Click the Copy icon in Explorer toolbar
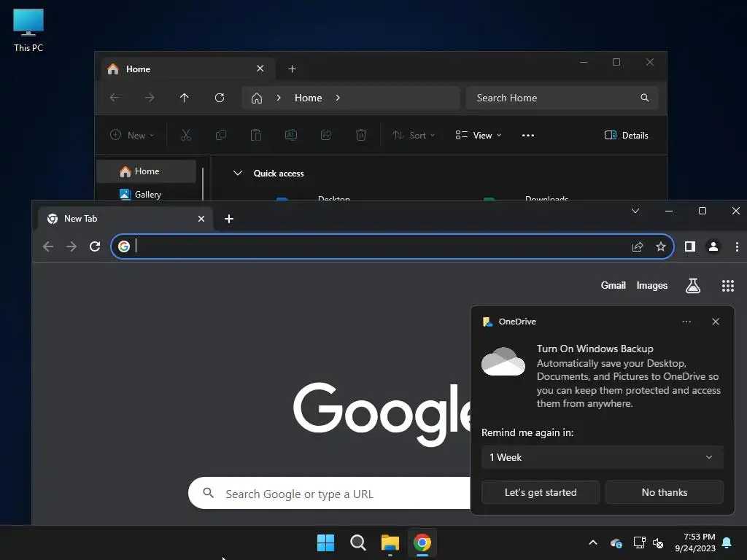The width and height of the screenshot is (747, 560). point(220,135)
